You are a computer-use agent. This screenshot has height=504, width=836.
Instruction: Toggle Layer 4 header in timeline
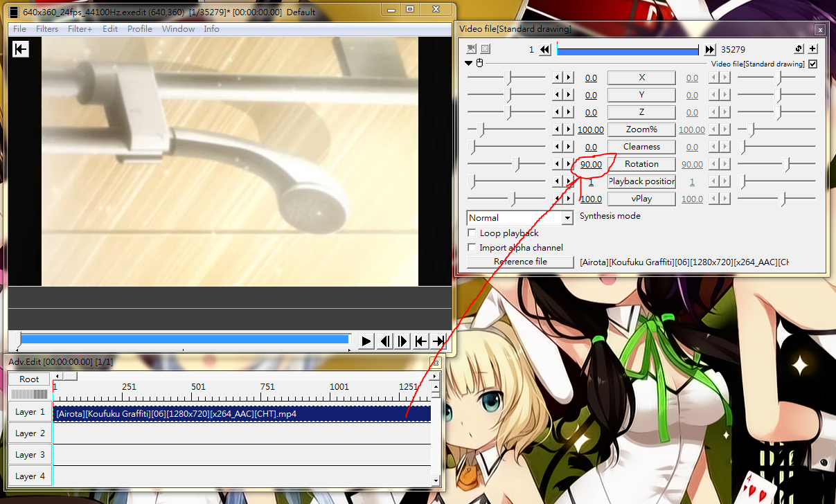click(30, 476)
